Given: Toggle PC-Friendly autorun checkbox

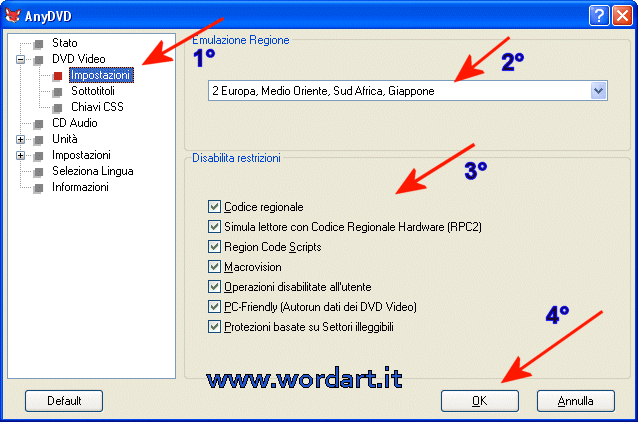Looking at the screenshot, I should tap(214, 306).
